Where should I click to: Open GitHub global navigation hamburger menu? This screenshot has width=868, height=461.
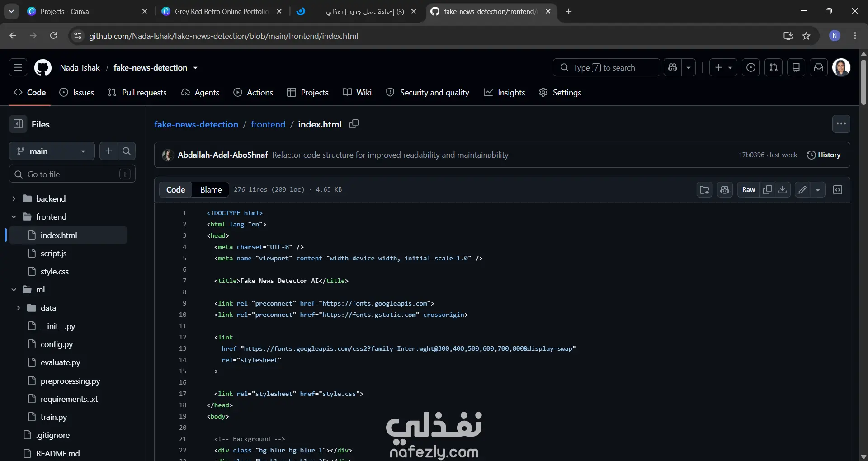click(18, 67)
